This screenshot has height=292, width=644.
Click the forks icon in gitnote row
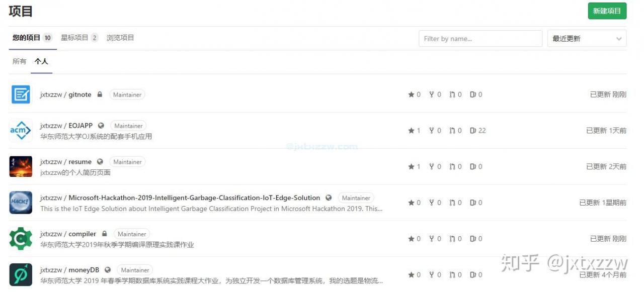coord(432,94)
